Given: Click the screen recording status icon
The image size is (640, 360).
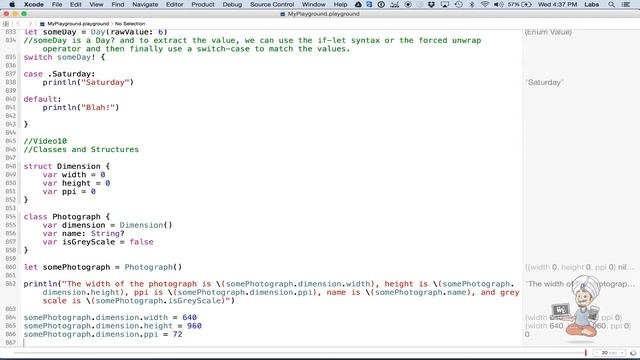Looking at the screenshot, I should coord(408,4).
